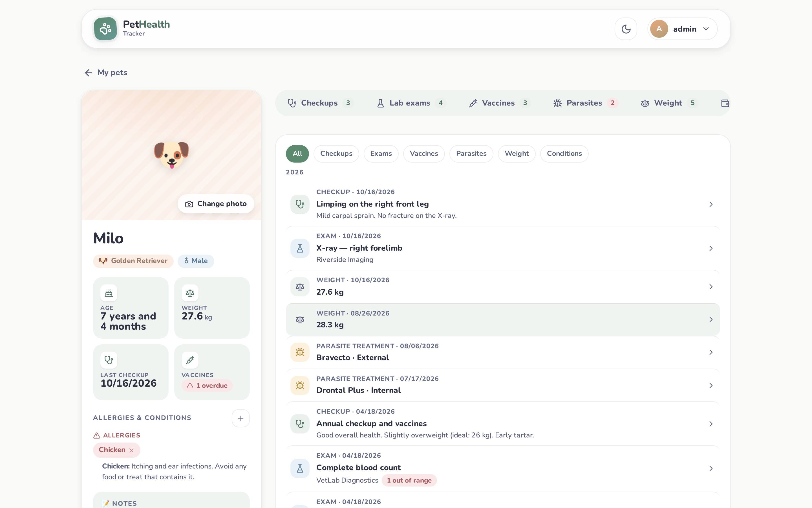Click the scale icon in Weight card
Viewport: 812px width, 508px height.
[x=190, y=293]
